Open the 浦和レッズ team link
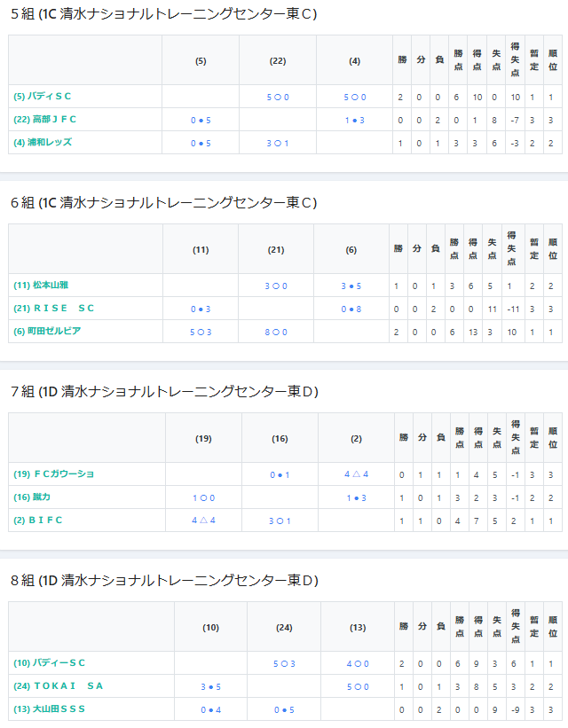 click(x=43, y=143)
